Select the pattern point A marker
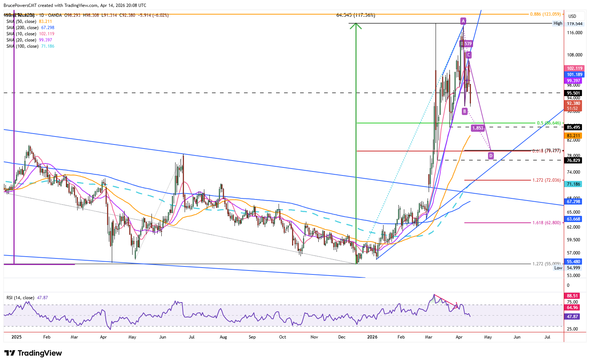 pyautogui.click(x=463, y=21)
